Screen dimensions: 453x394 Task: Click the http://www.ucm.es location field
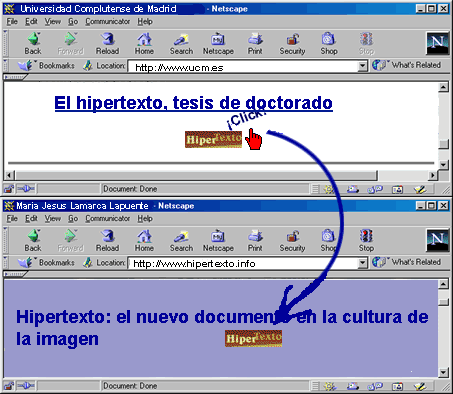tap(243, 66)
